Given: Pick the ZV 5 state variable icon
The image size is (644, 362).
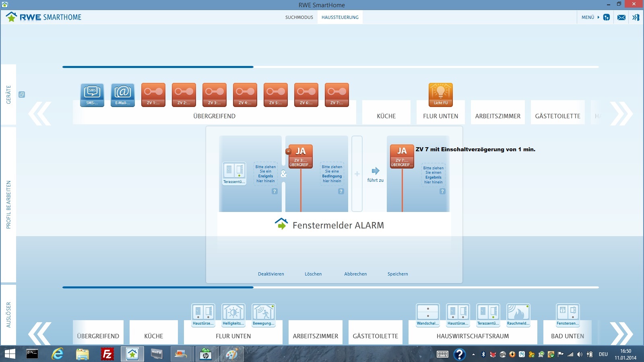Looking at the screenshot, I should (276, 95).
